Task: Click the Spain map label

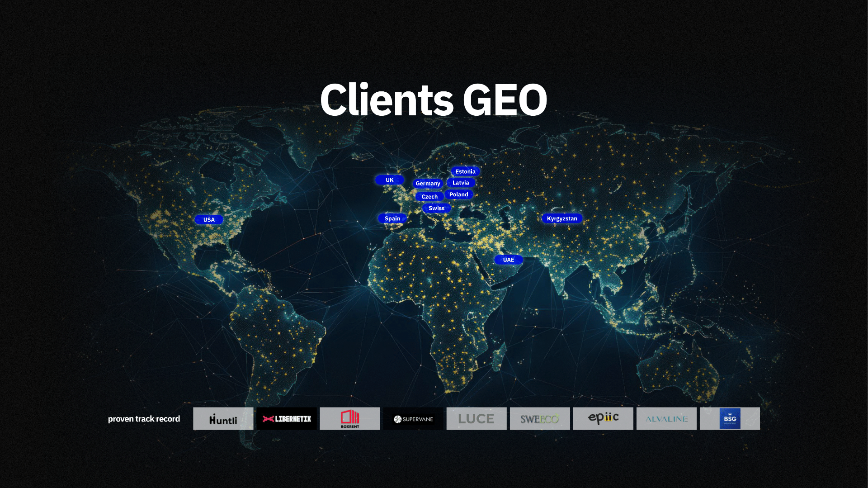Action: (x=392, y=218)
